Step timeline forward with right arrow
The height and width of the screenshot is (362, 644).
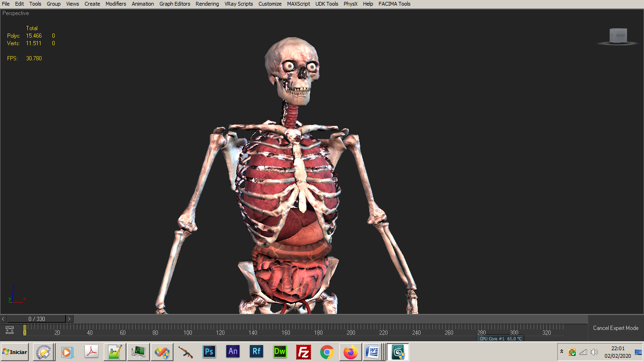[x=69, y=319]
